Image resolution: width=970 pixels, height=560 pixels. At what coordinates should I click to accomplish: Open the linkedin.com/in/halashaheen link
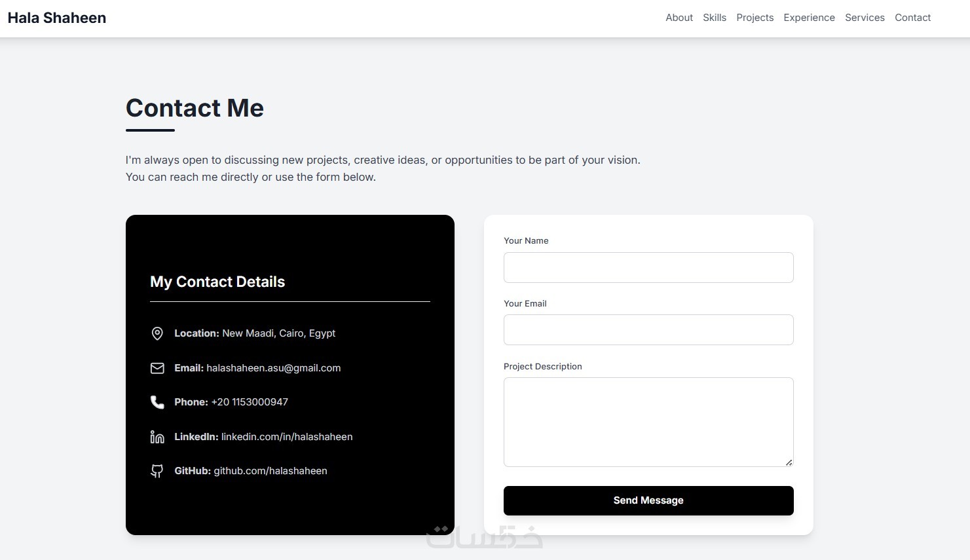(287, 437)
